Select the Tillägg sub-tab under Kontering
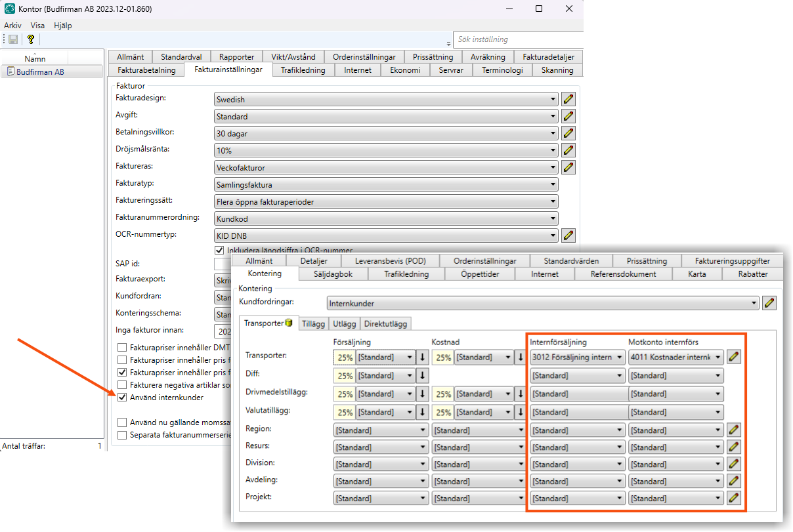Screen dimensions: 793x532 coord(314,323)
